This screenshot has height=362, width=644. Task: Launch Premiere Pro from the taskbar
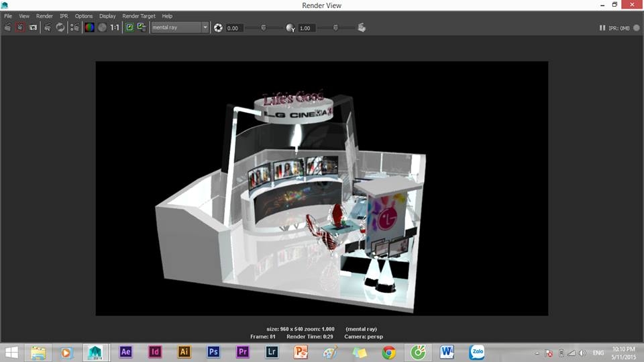(x=242, y=352)
